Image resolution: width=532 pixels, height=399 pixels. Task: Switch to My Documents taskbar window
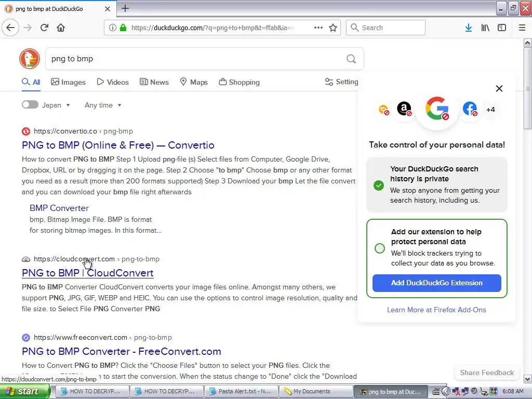pos(315,392)
